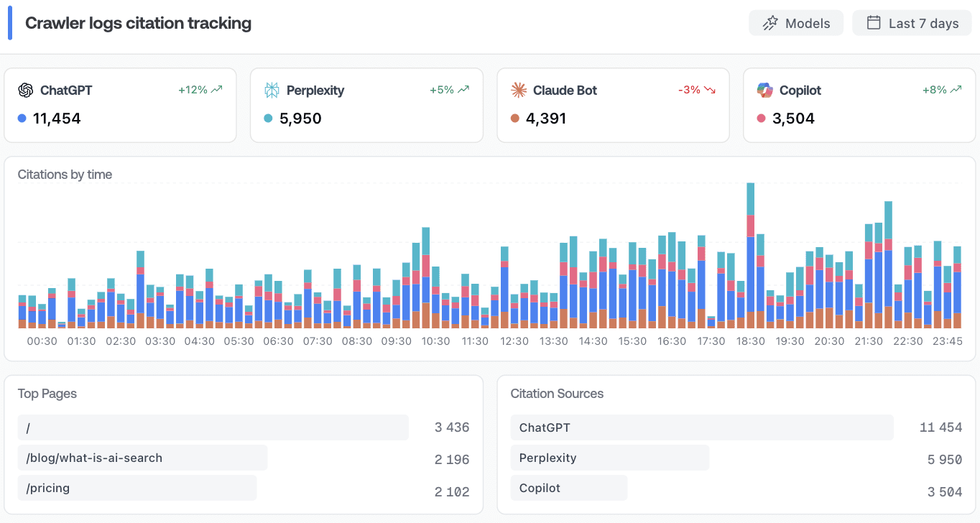The image size is (980, 523).
Task: Click the 11 454 citation sources count
Action: click(940, 427)
